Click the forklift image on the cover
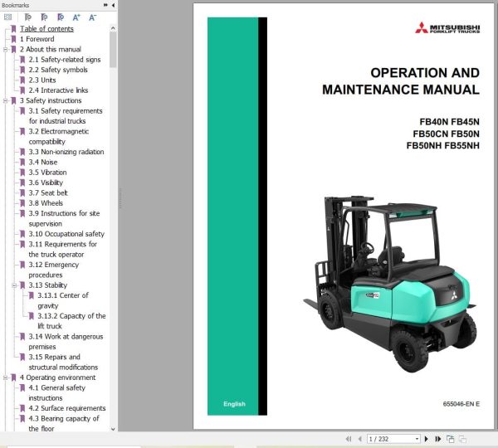The width and height of the screenshot is (498, 448). (x=390, y=284)
